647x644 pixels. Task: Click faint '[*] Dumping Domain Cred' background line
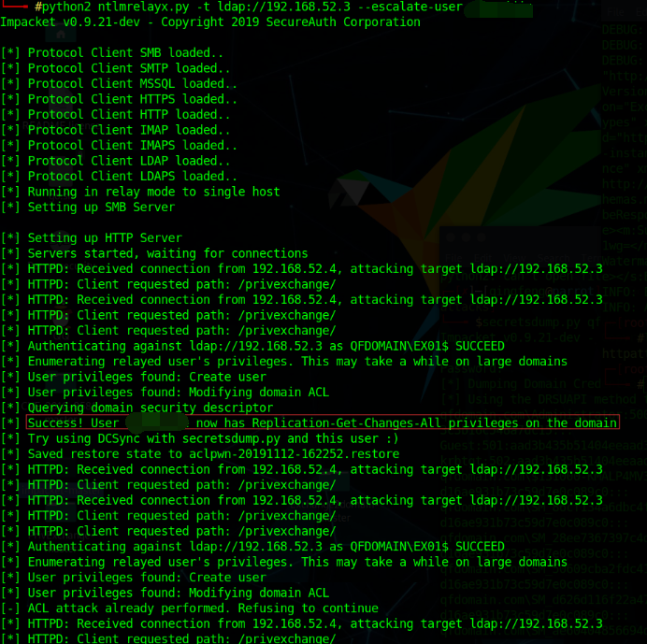tap(521, 384)
